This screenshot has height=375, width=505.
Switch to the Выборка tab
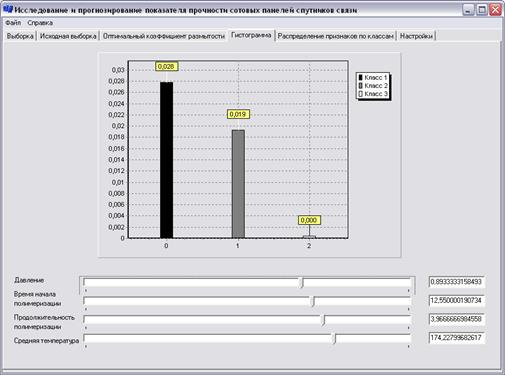[x=20, y=36]
